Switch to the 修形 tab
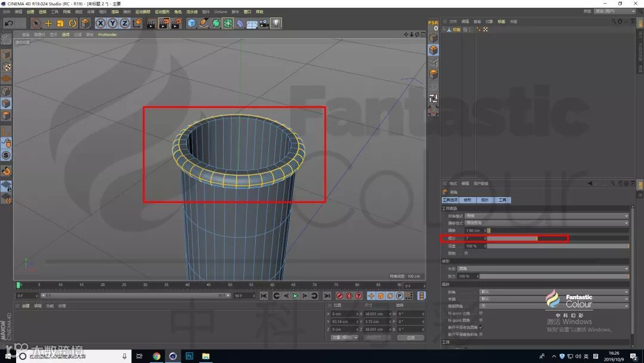The width and height of the screenshot is (644, 363). point(467,200)
